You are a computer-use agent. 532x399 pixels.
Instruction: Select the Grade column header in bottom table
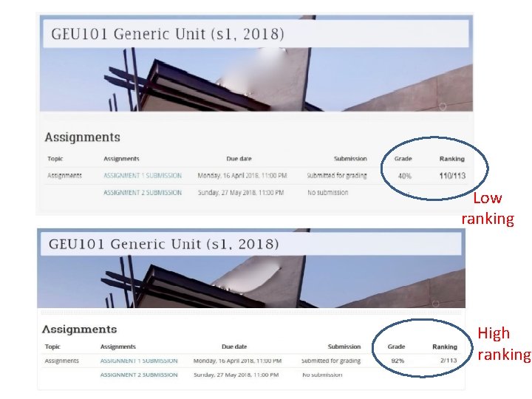396,347
